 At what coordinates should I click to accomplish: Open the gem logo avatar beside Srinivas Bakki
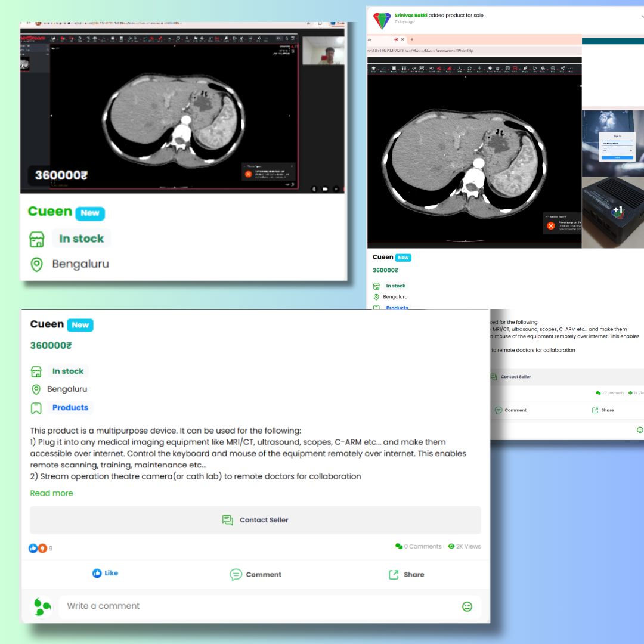tap(382, 20)
